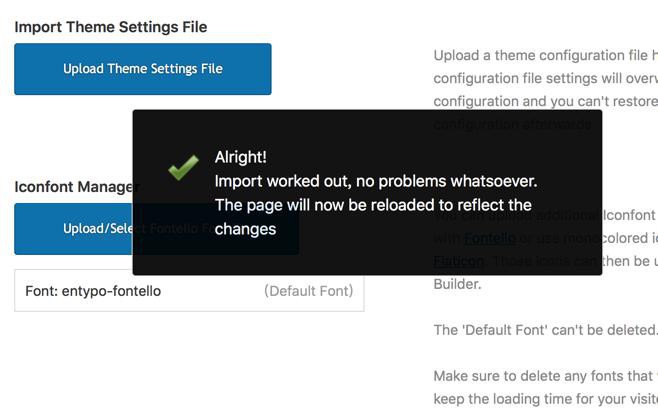Click the Iconfont Manager heading
The height and width of the screenshot is (413, 658).
77,187
